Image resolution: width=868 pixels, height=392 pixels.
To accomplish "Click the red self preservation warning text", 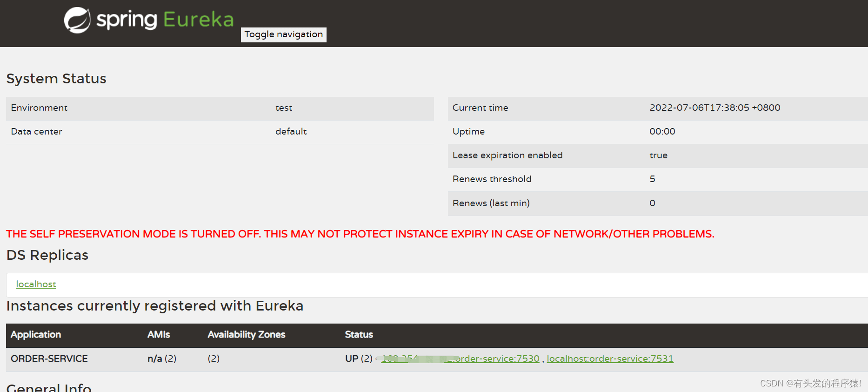I will click(360, 234).
